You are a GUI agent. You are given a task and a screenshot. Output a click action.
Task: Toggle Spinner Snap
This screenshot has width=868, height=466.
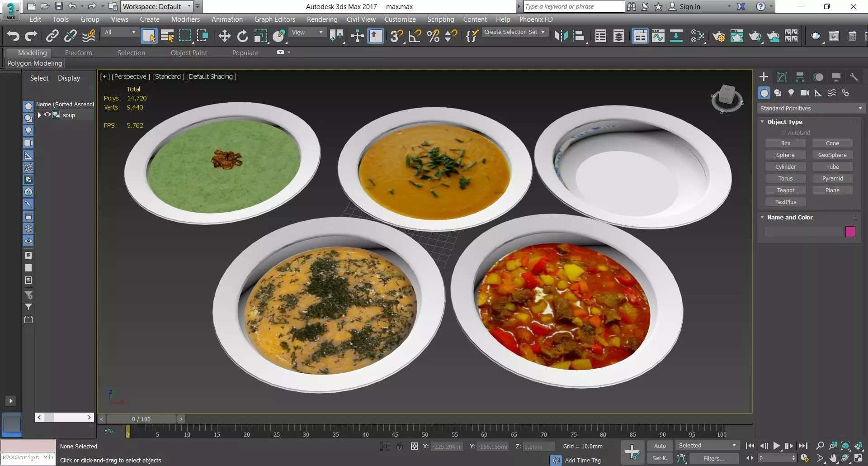click(x=451, y=36)
